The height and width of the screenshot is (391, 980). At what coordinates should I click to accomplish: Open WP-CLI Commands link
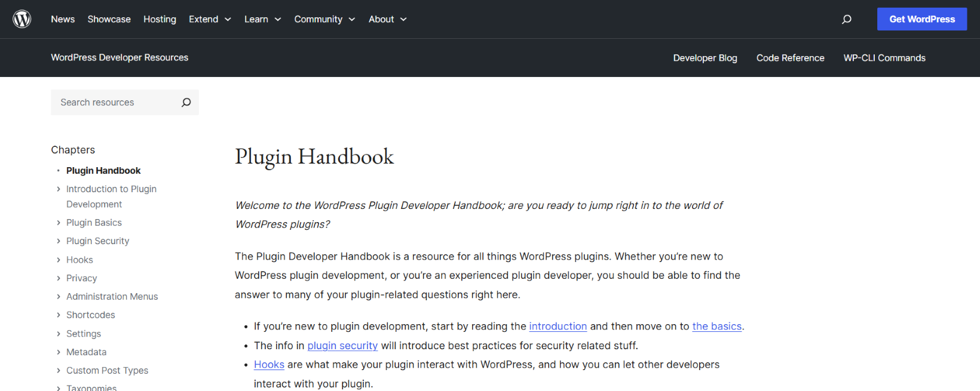(884, 58)
